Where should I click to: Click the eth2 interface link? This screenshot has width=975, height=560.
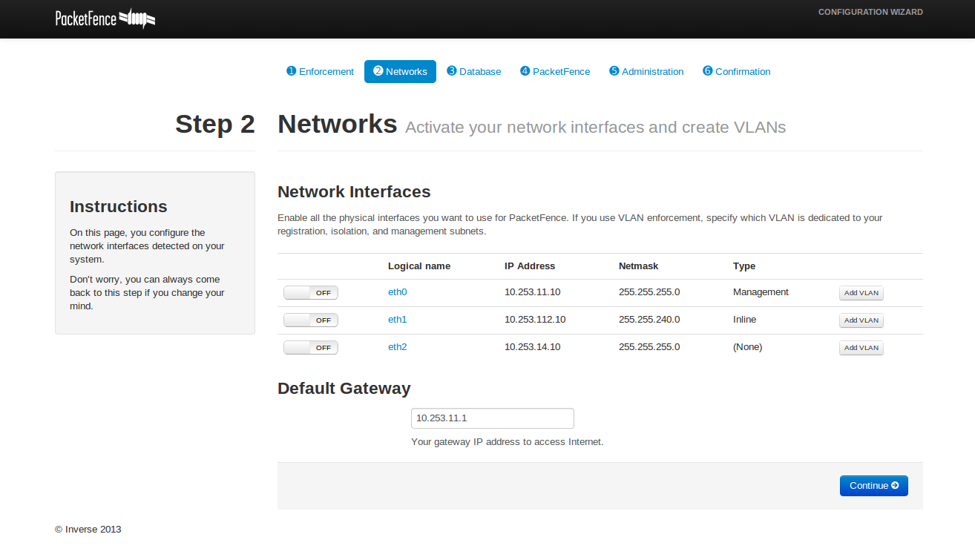click(x=397, y=347)
